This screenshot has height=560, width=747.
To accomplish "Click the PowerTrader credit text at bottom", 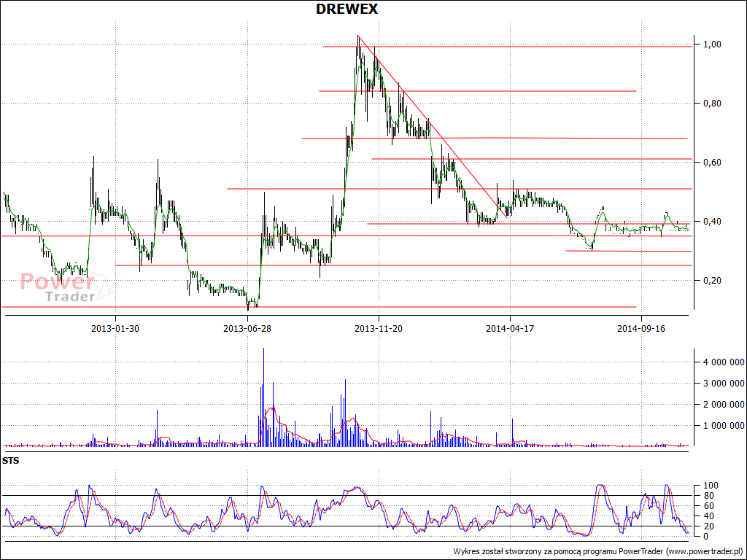I will pyautogui.click(x=598, y=551).
